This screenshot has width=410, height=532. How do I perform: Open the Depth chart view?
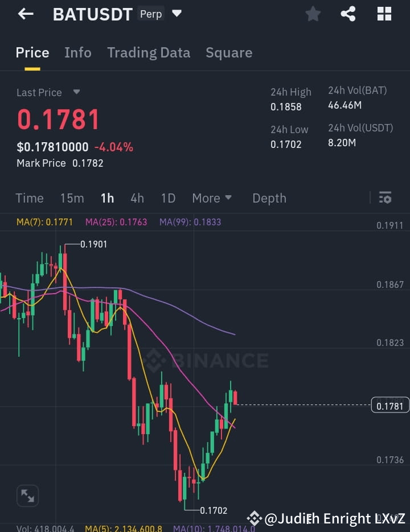click(269, 198)
